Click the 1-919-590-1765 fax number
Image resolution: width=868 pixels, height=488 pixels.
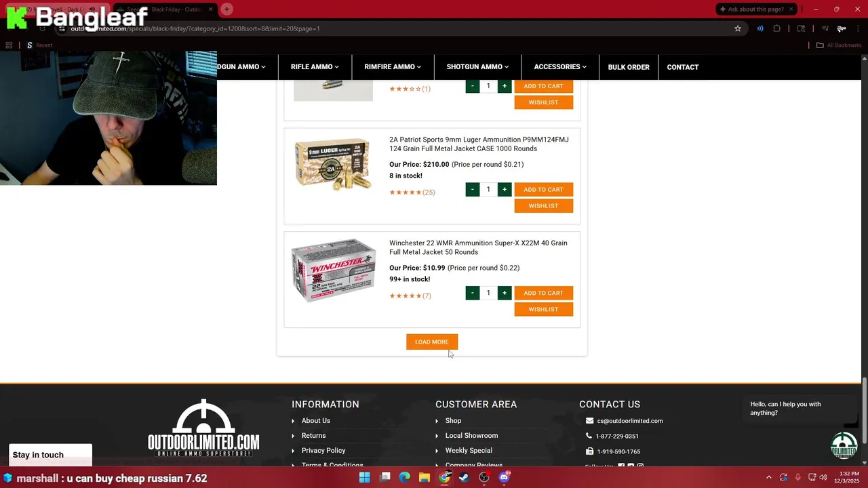click(618, 452)
